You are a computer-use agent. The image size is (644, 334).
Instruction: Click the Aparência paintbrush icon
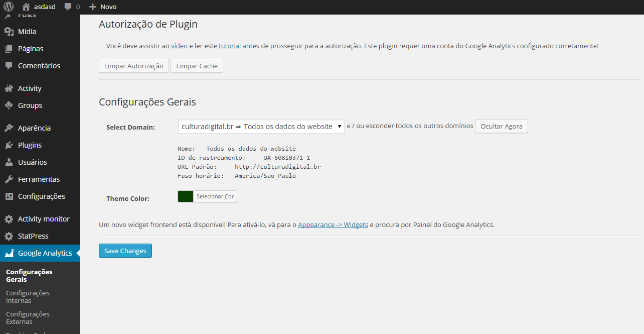[9, 128]
